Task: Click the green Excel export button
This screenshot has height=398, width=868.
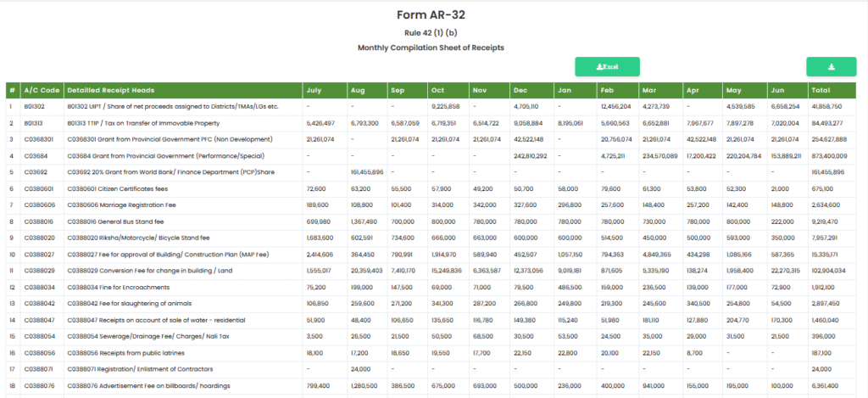Action: click(607, 67)
